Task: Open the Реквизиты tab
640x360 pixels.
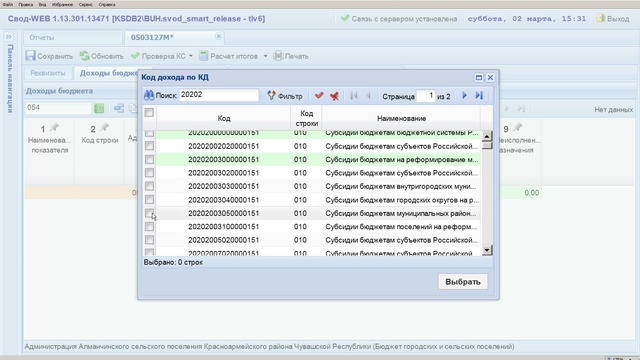Action: tap(48, 73)
